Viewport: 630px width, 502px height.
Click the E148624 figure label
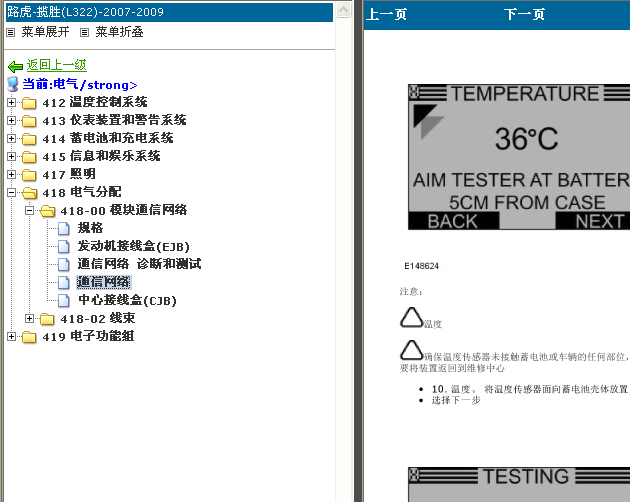click(421, 266)
